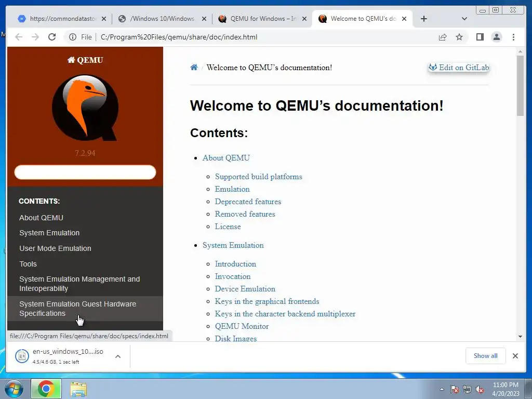Open Chrome's three-dot menu
This screenshot has height=399, width=532.
coord(513,37)
